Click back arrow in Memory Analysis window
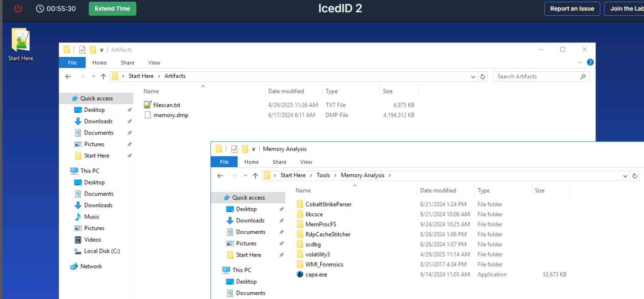 (x=220, y=176)
